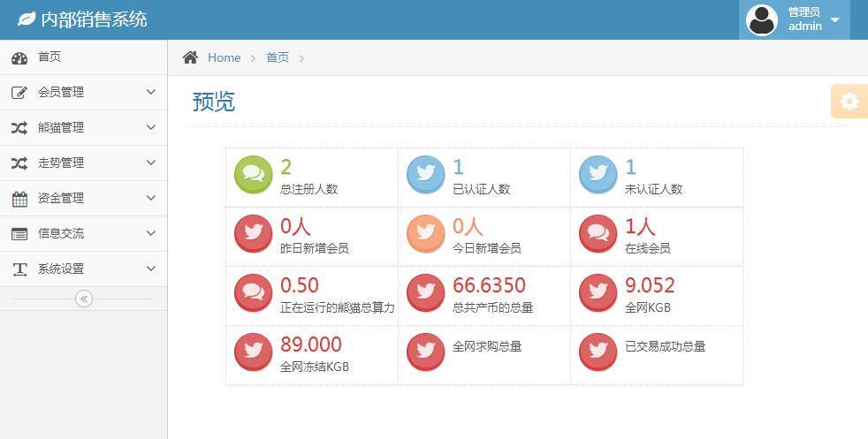Image resolution: width=868 pixels, height=439 pixels.
Task: Open the orange settings gear panel
Action: (849, 102)
